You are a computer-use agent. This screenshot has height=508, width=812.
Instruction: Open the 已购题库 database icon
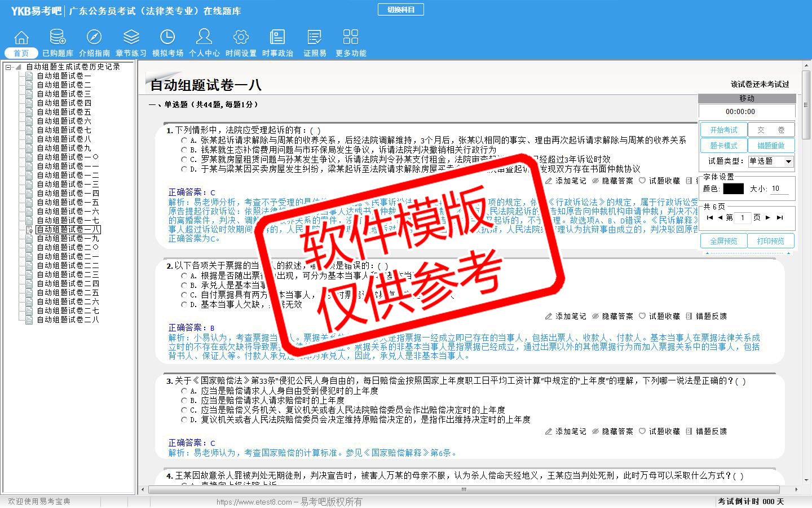tap(58, 38)
